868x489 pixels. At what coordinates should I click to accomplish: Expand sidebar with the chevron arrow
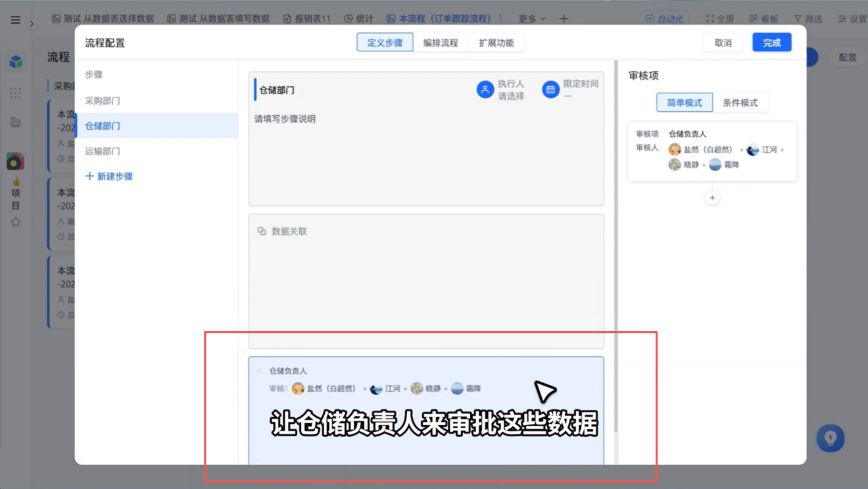(32, 24)
